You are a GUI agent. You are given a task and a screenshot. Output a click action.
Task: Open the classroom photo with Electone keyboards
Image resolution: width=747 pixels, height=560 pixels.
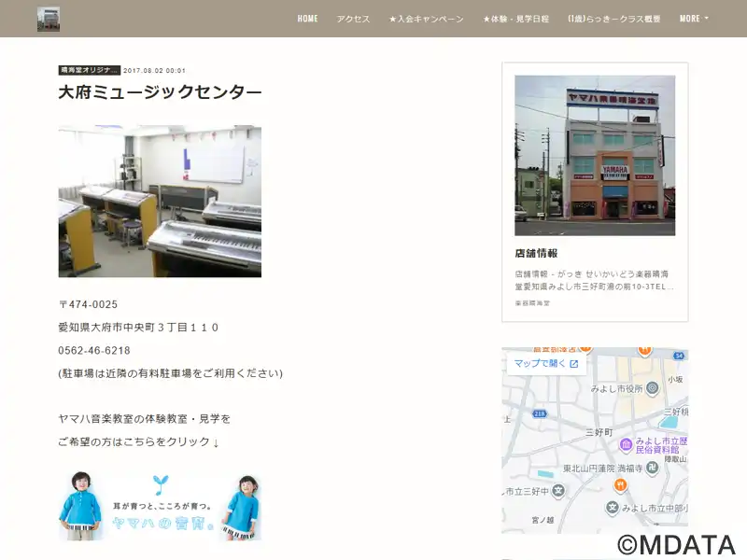click(160, 201)
